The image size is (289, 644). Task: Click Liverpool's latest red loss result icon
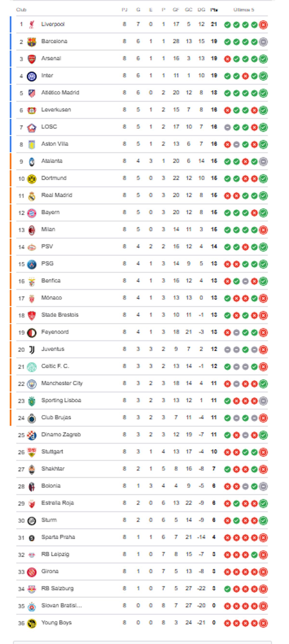tap(263, 25)
